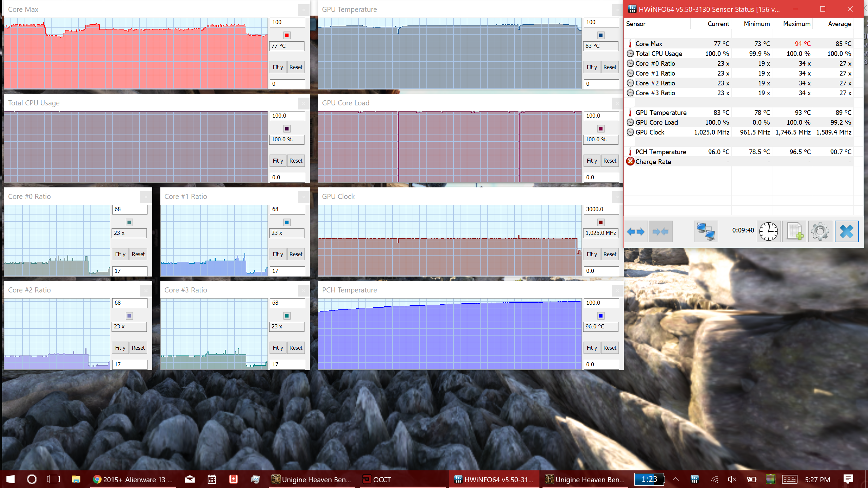Click Fit y in Total CPU Usage graph

click(x=278, y=161)
